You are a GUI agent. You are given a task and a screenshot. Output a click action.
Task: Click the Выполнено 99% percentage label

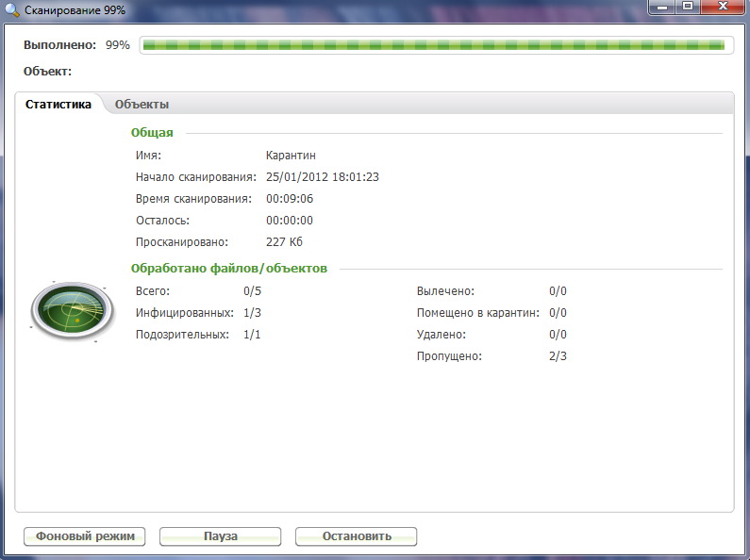(117, 45)
